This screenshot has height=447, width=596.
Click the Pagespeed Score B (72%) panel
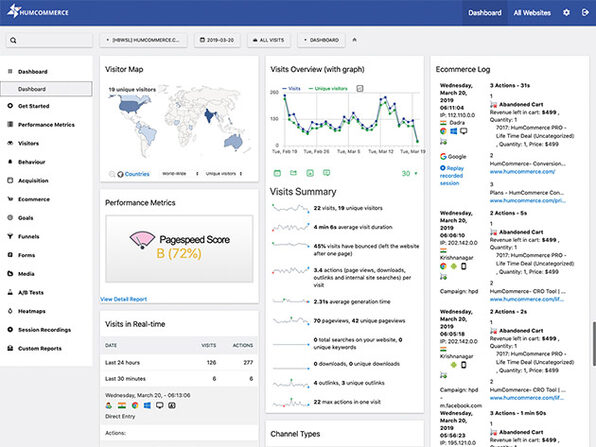click(x=179, y=249)
